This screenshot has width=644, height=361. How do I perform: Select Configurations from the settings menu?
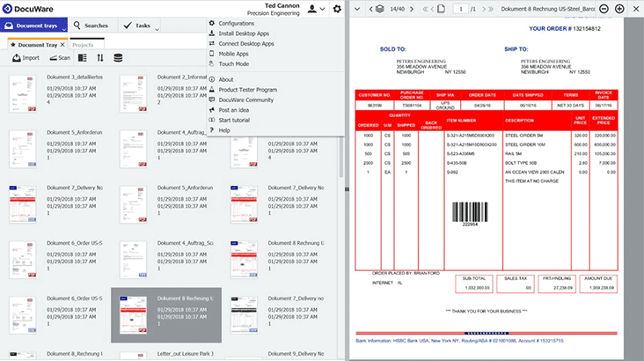tap(236, 23)
